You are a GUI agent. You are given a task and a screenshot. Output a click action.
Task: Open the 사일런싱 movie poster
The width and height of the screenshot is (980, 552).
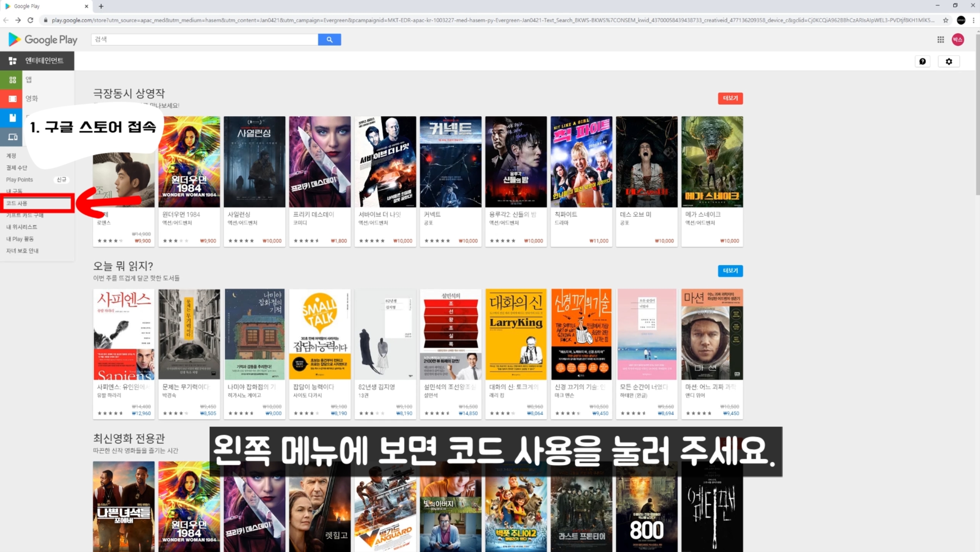click(x=255, y=162)
